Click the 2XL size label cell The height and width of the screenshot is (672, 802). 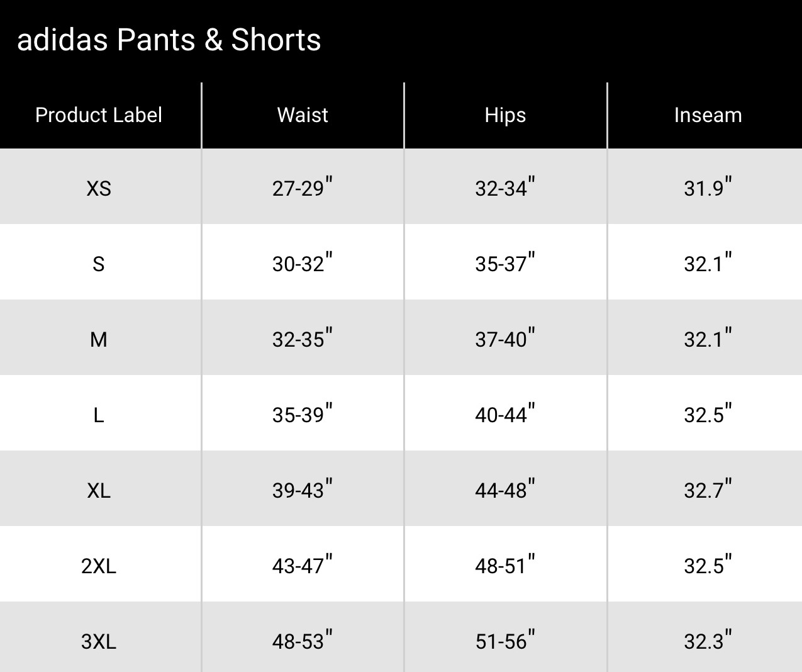pyautogui.click(x=99, y=566)
